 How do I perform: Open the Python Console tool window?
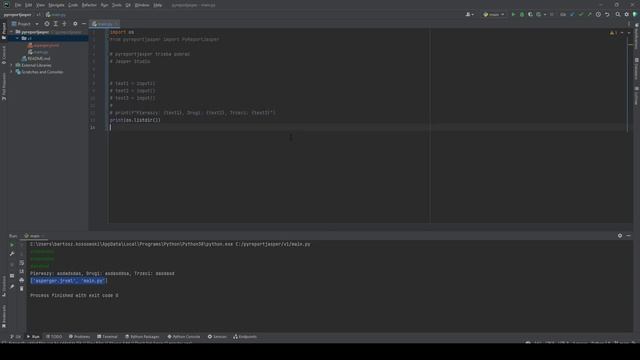pyautogui.click(x=184, y=337)
